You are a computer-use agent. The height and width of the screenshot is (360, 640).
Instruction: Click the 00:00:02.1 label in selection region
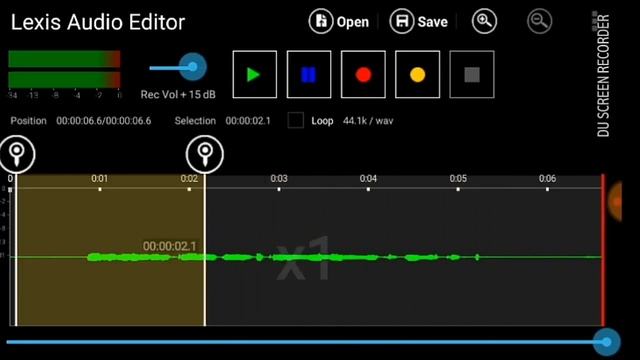click(x=170, y=246)
